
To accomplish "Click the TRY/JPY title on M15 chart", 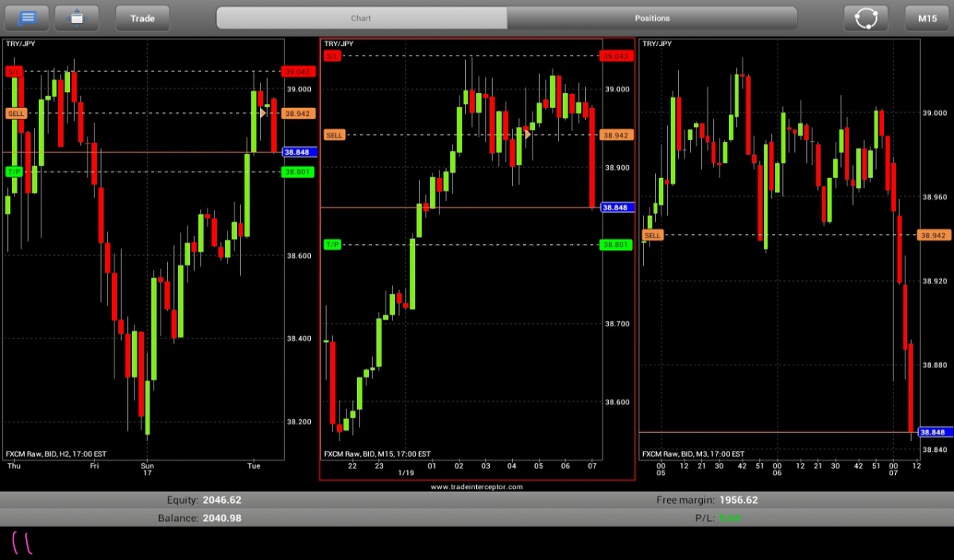I will click(339, 44).
